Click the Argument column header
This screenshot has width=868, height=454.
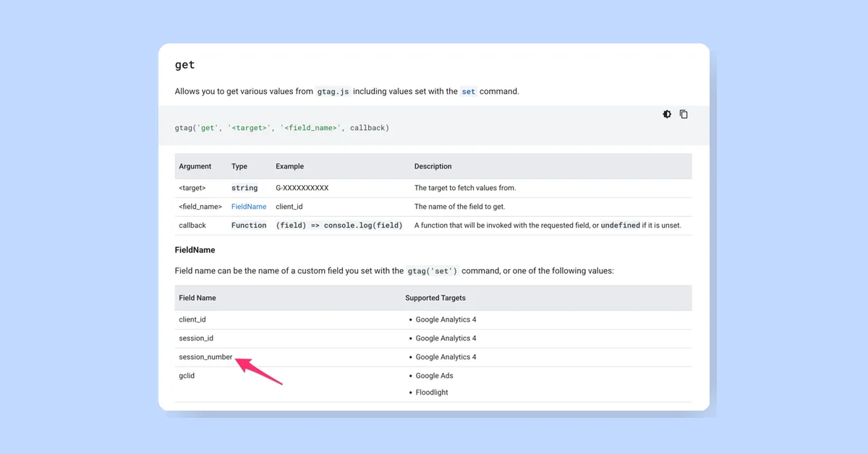click(x=195, y=166)
